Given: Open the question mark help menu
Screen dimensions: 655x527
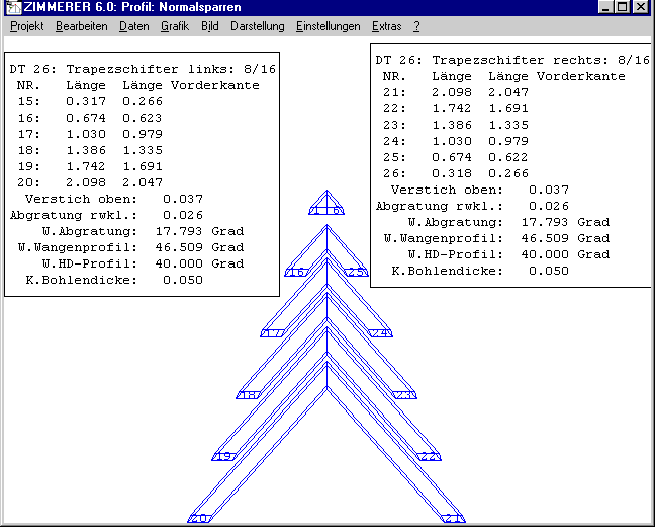Looking at the screenshot, I should click(x=416, y=26).
